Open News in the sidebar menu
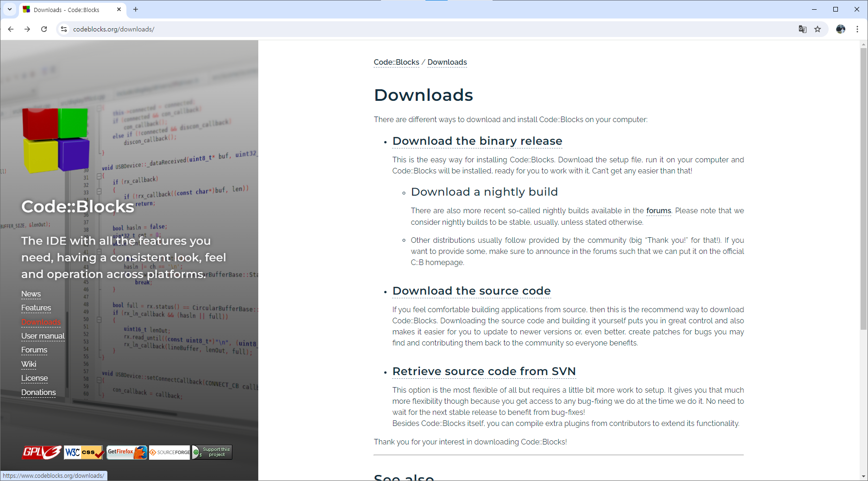Screen dimensions: 868x481 [31, 294]
